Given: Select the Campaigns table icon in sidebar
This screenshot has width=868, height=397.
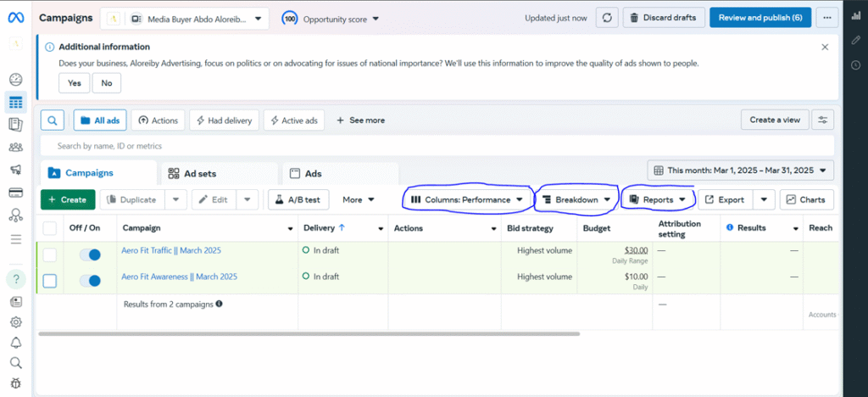Looking at the screenshot, I should click(16, 103).
